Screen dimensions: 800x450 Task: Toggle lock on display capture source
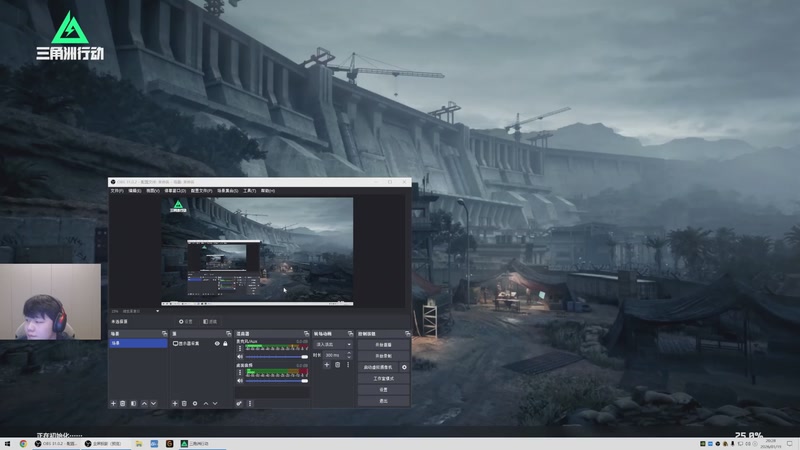click(225, 343)
